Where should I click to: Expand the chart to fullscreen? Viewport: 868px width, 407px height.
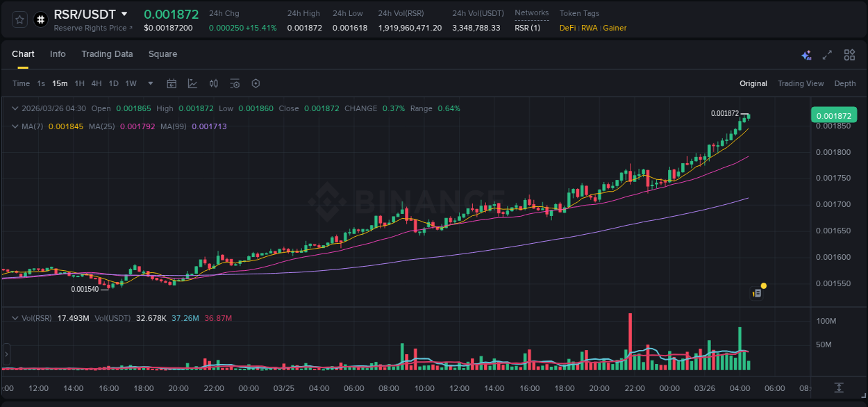point(828,54)
